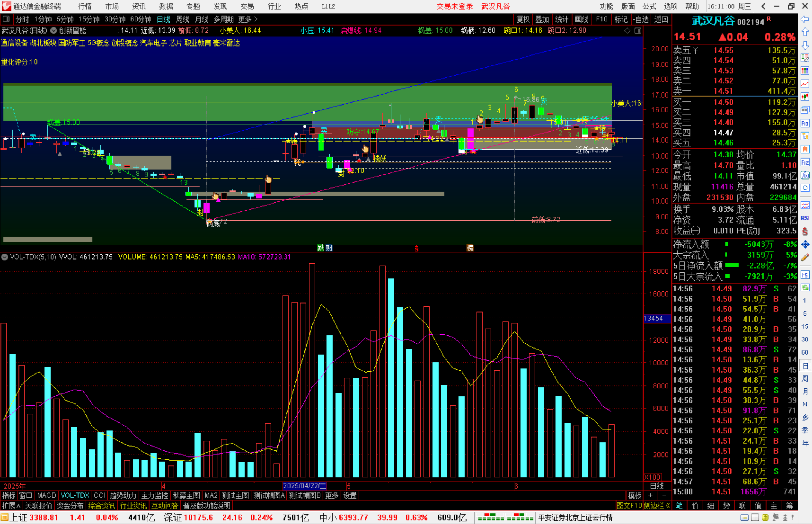Select the 周 period in right sidebar

pos(805,379)
